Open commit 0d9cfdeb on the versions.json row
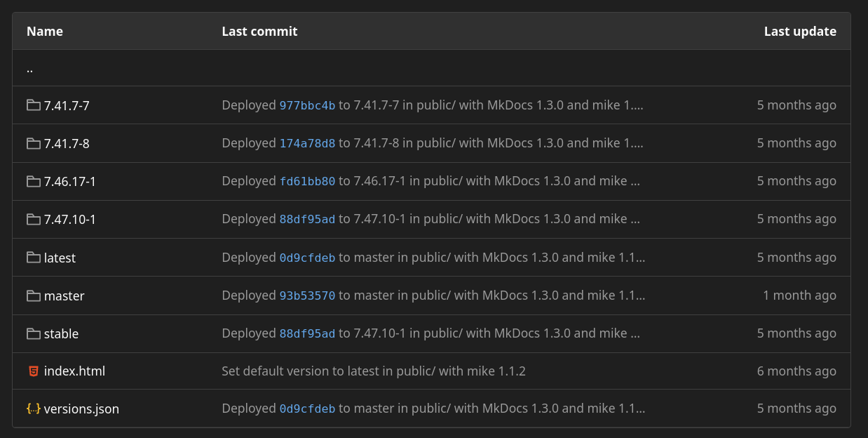Image resolution: width=868 pixels, height=438 pixels. click(x=308, y=408)
